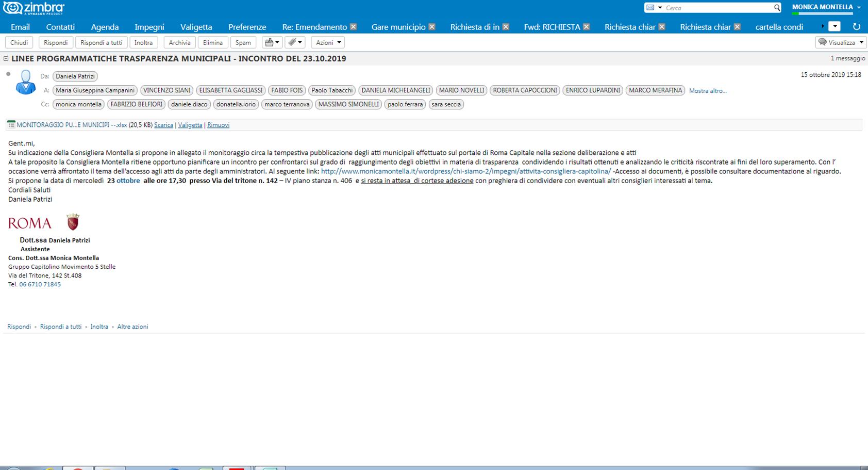This screenshot has height=470, width=868.
Task: Click 'Rispondi a tutti' toolbar button
Action: (102, 42)
